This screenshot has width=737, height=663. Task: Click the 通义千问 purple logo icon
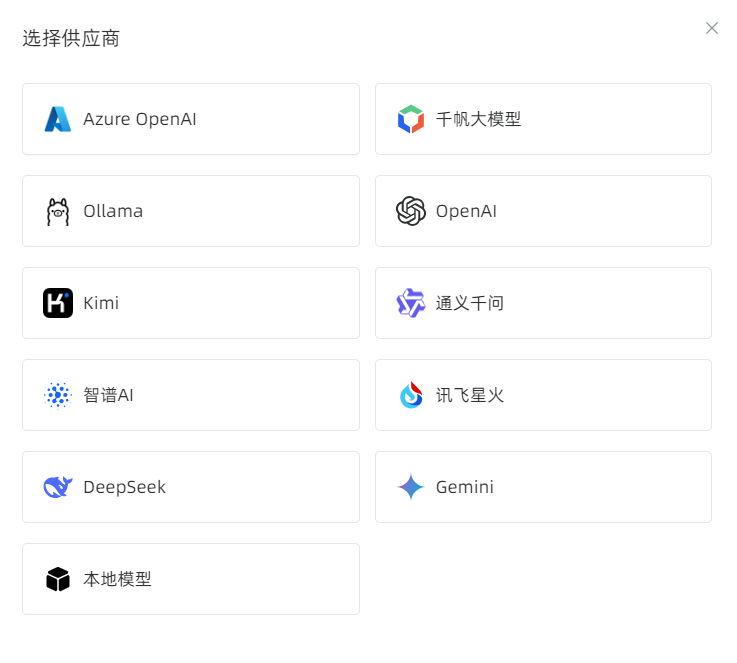411,303
